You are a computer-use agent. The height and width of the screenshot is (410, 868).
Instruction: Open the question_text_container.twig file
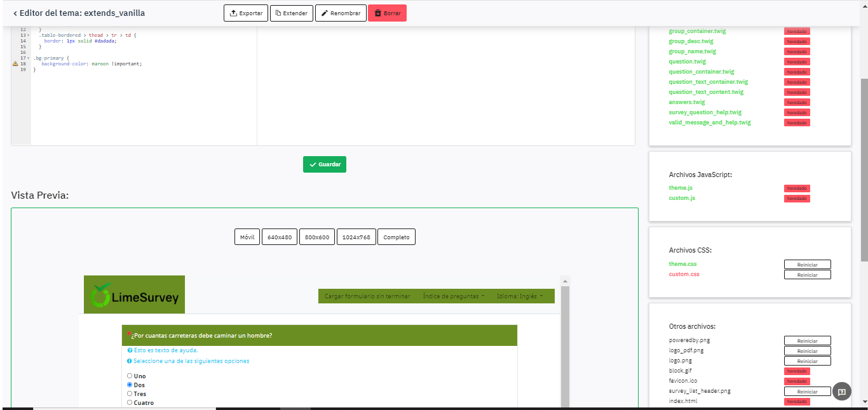708,82
